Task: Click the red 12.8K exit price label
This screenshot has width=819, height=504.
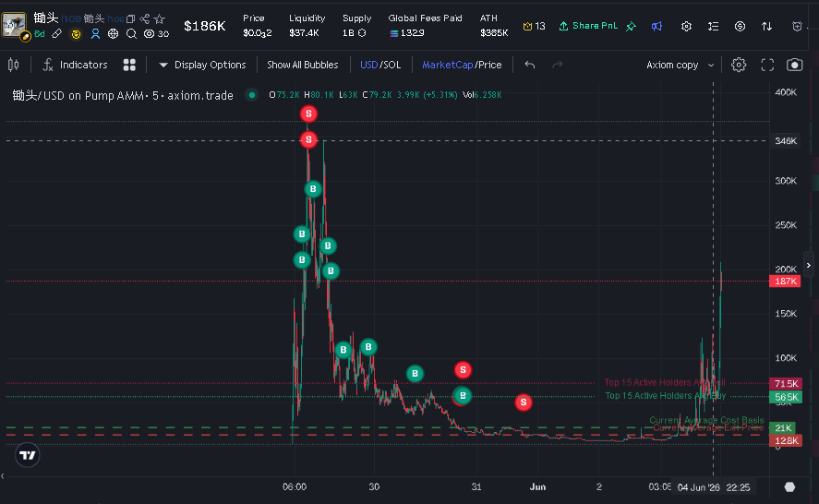Action: (x=785, y=441)
